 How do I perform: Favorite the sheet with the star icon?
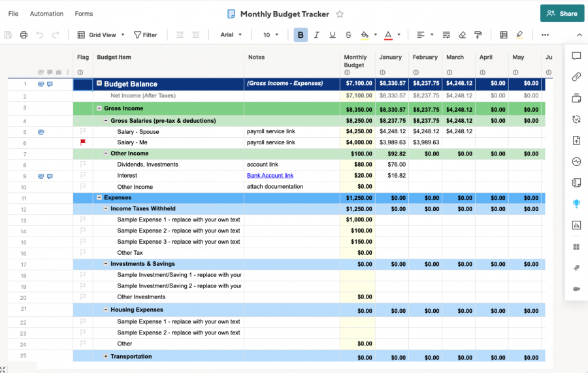(340, 14)
